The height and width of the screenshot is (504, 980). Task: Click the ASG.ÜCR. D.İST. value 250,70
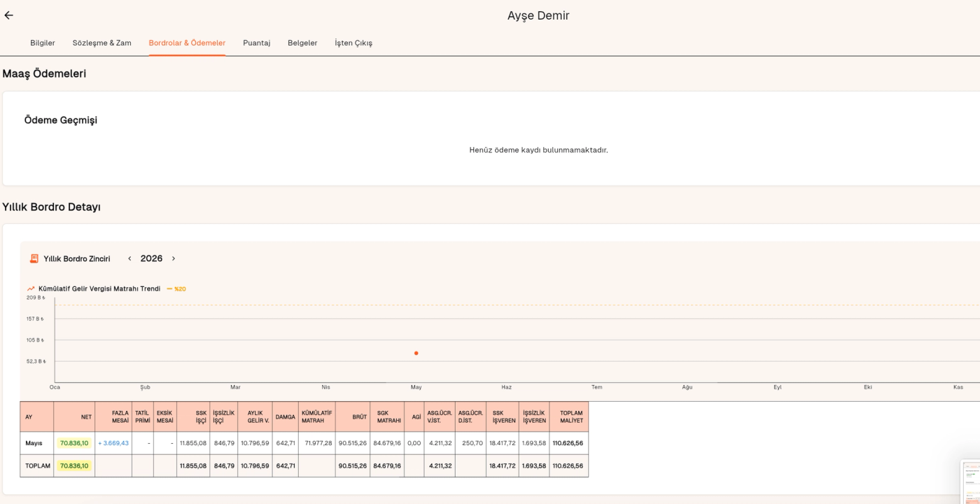pos(472,443)
